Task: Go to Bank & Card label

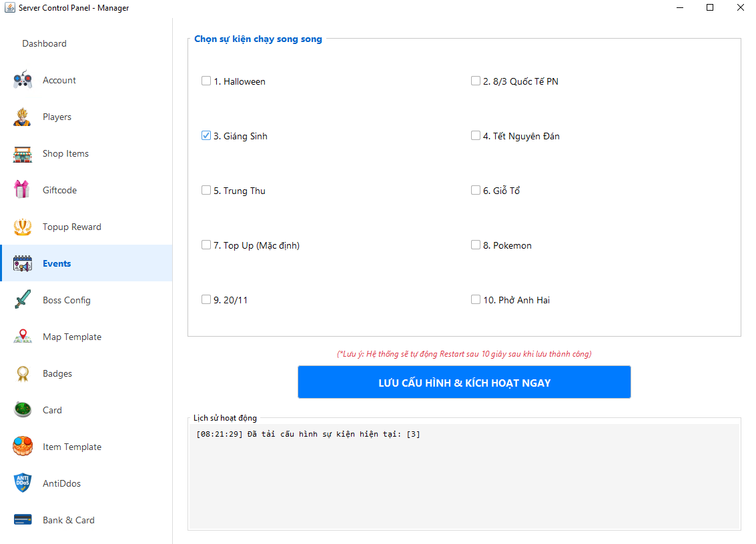Action: pyautogui.click(x=69, y=520)
